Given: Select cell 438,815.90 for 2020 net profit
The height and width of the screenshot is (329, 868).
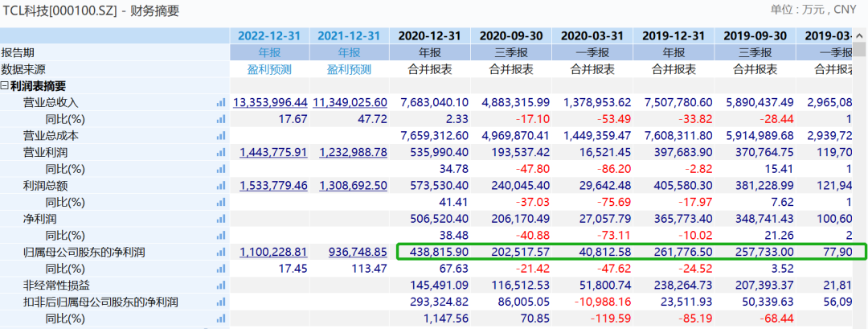Looking at the screenshot, I should [439, 252].
